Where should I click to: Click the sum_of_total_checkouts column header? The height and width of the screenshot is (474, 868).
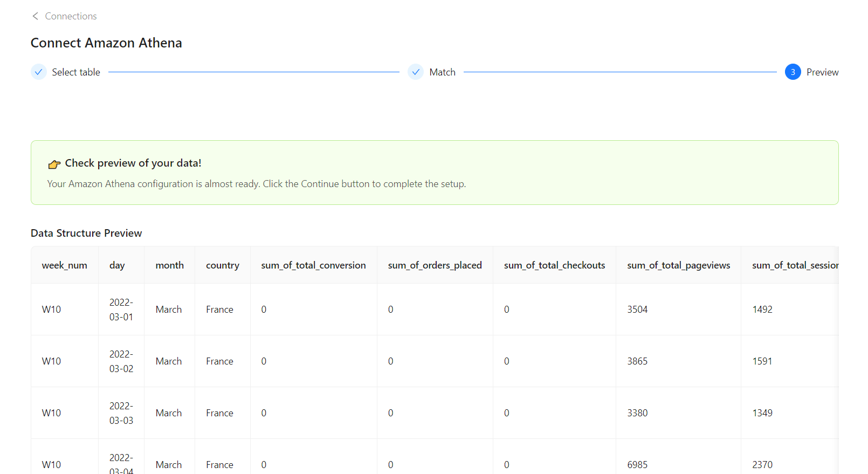555,265
